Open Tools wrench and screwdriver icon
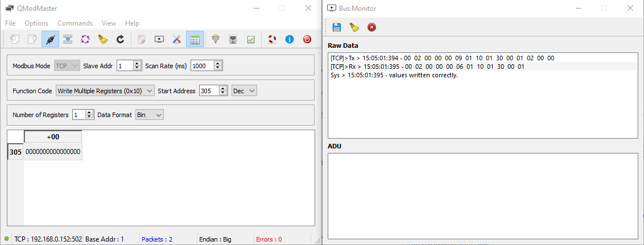 tap(177, 39)
